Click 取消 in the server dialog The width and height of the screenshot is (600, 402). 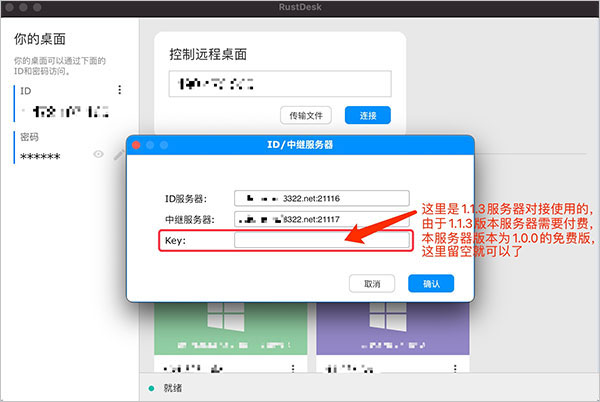tap(372, 283)
